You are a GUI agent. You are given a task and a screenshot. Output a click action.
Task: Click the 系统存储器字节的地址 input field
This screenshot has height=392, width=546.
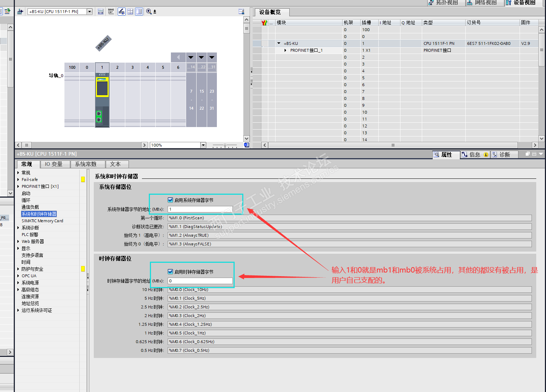pos(200,209)
